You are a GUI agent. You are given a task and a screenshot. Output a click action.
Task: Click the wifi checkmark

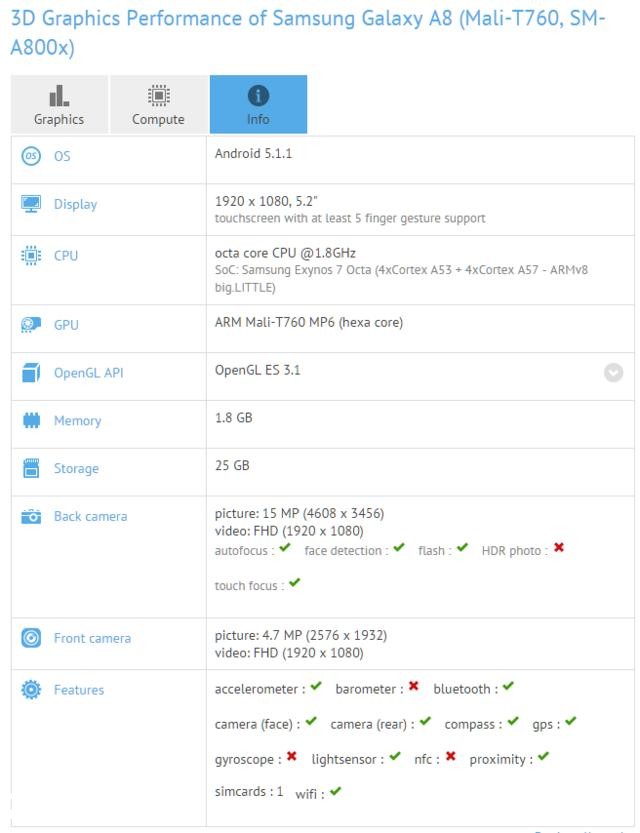[x=335, y=791]
